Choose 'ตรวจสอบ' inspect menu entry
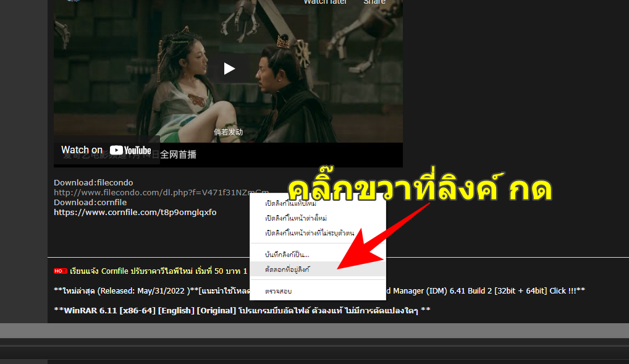Viewport: 629px width, 364px height. pyautogui.click(x=318, y=291)
